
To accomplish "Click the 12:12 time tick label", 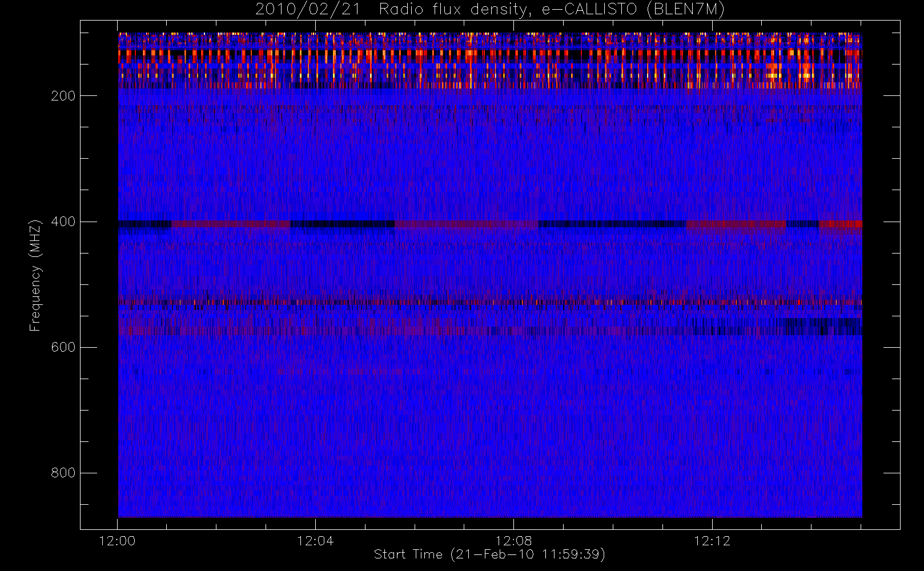I will (x=712, y=541).
